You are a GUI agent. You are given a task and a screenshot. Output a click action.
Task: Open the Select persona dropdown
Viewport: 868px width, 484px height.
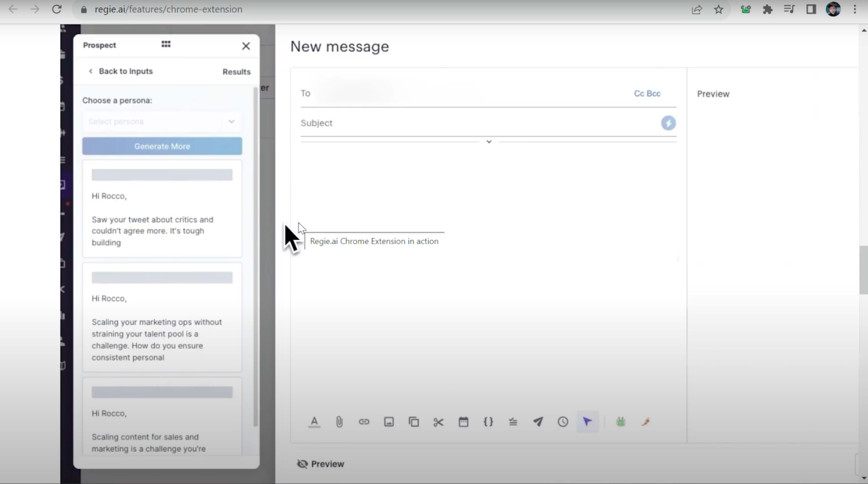tap(162, 122)
